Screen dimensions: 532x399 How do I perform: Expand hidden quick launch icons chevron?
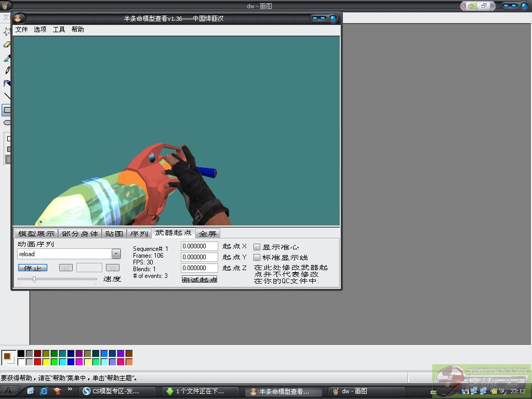70,389
